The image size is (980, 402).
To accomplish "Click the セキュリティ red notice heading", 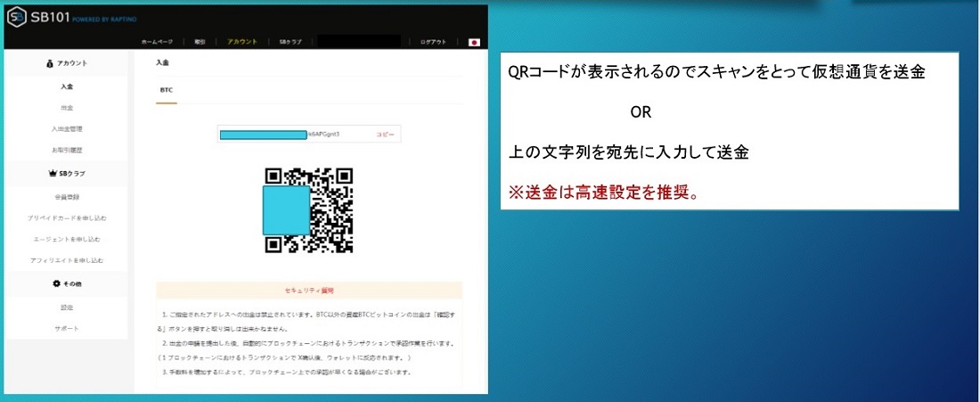I will pos(309,291).
